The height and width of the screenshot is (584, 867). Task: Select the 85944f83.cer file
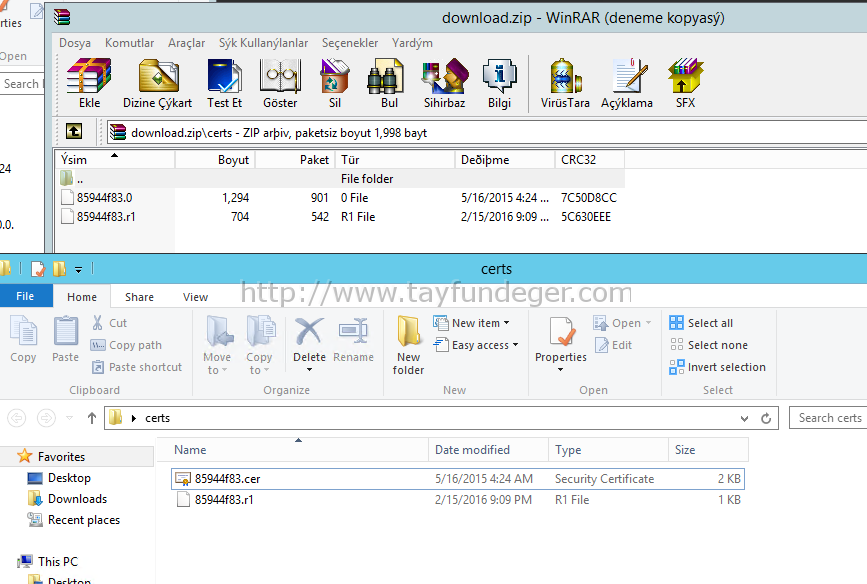coord(458,479)
